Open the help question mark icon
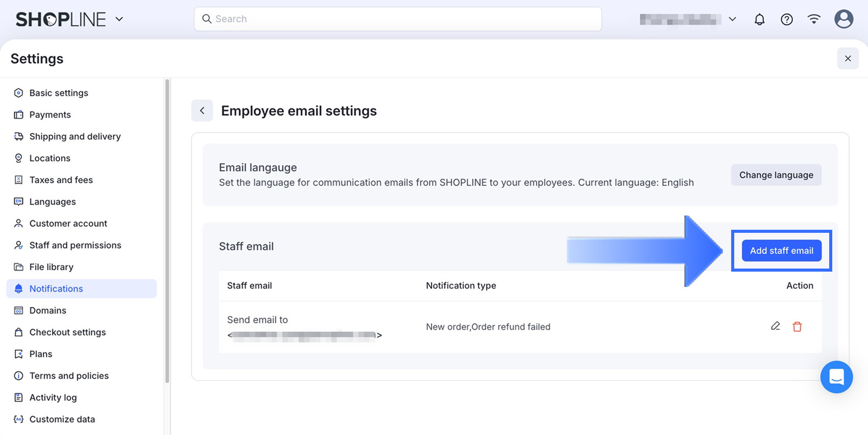 point(787,19)
